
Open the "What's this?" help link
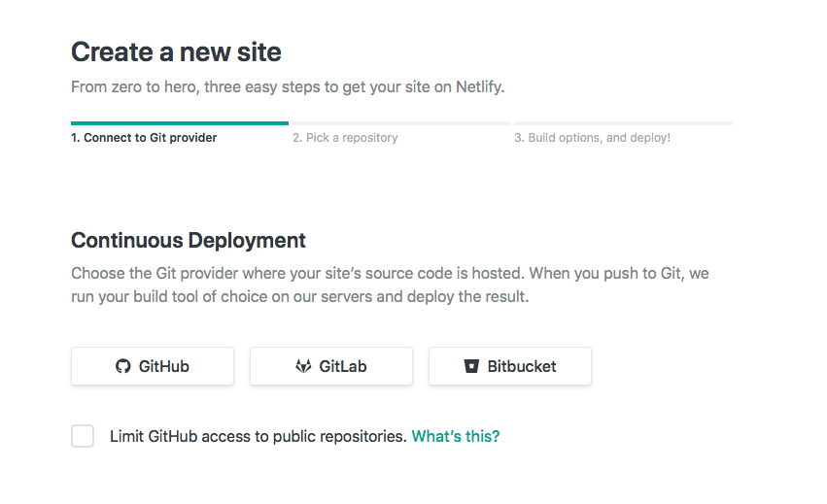(x=456, y=436)
